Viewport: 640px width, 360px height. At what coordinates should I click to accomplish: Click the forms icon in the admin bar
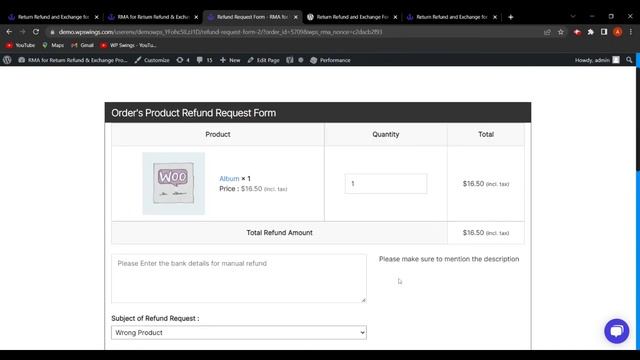289,60
